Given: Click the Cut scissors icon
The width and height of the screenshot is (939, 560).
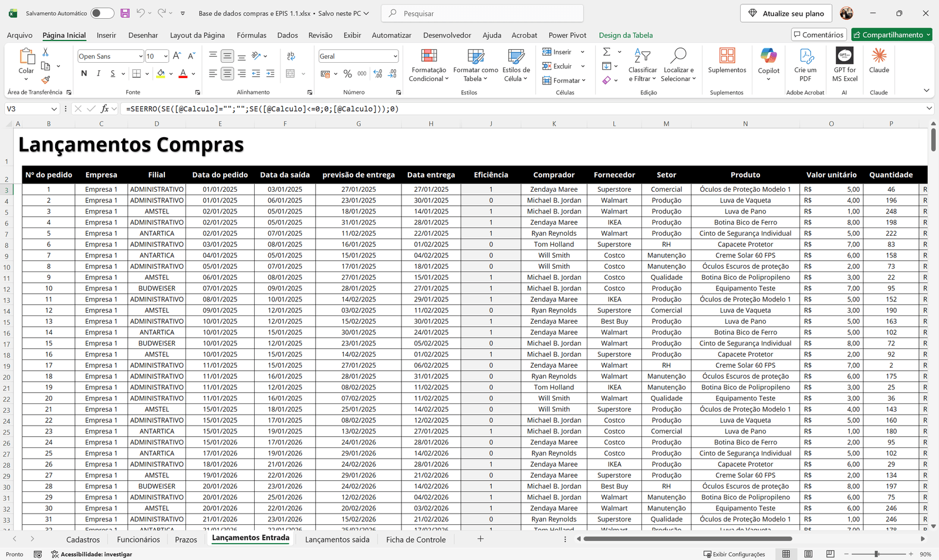Looking at the screenshot, I should pos(46,52).
